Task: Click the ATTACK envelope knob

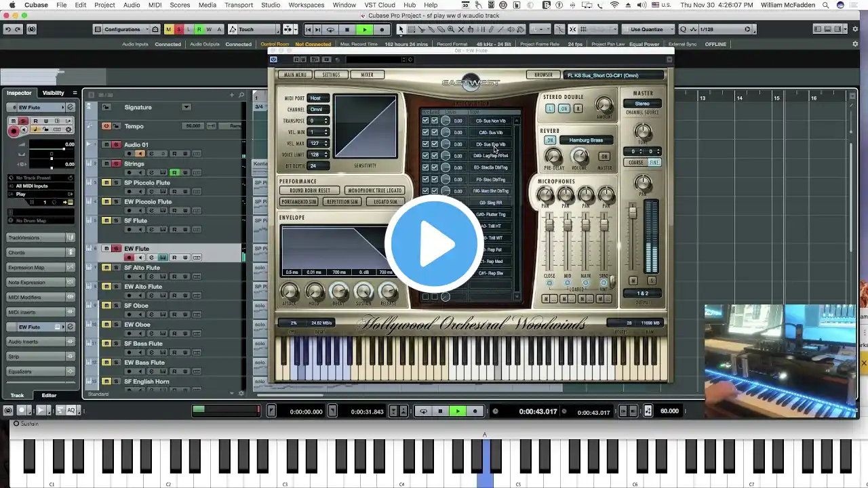Action: (289, 291)
